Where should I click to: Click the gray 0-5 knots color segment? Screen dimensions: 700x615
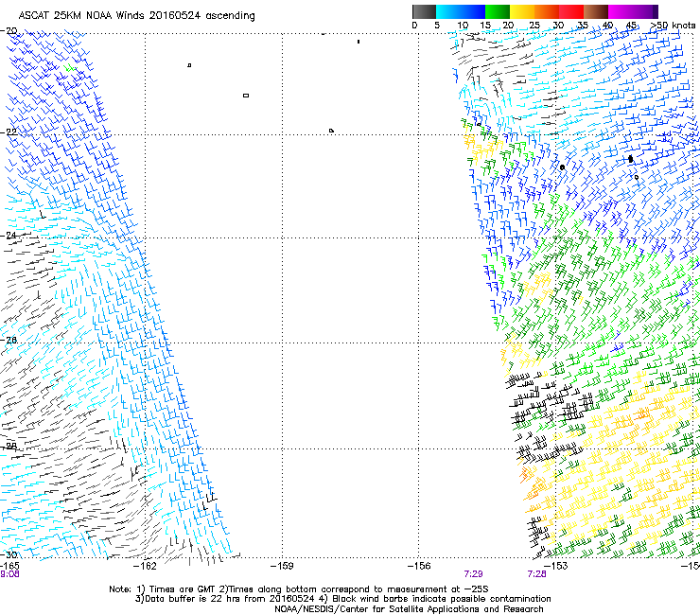click(424, 11)
